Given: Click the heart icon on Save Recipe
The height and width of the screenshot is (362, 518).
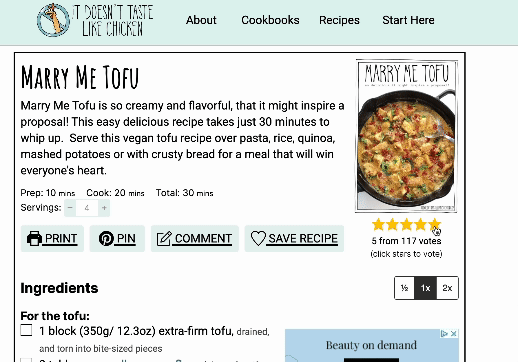Looking at the screenshot, I should pyautogui.click(x=258, y=238).
